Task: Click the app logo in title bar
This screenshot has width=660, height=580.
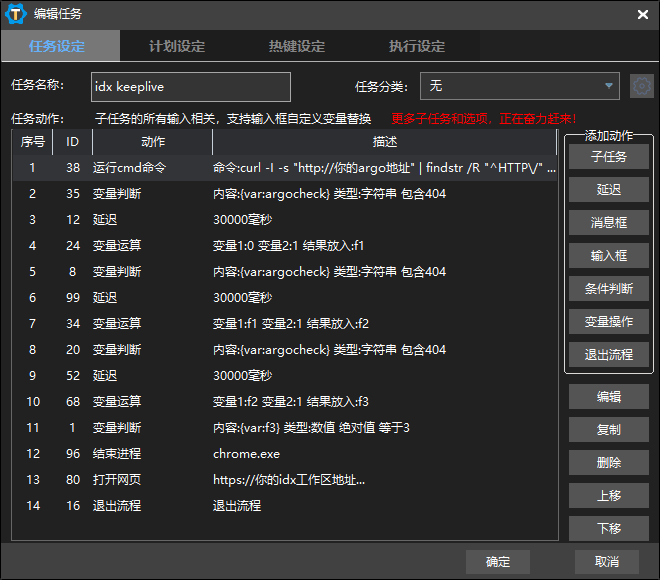Action: click(15, 13)
